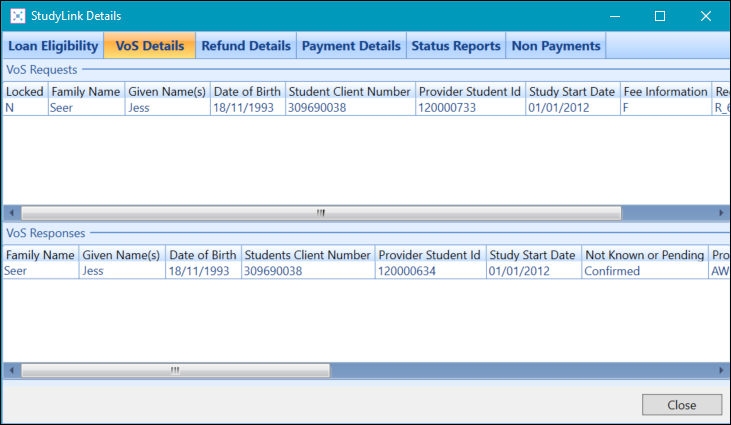The width and height of the screenshot is (731, 425).
Task: Click the VoS Requests right scroll arrow
Action: [721, 213]
